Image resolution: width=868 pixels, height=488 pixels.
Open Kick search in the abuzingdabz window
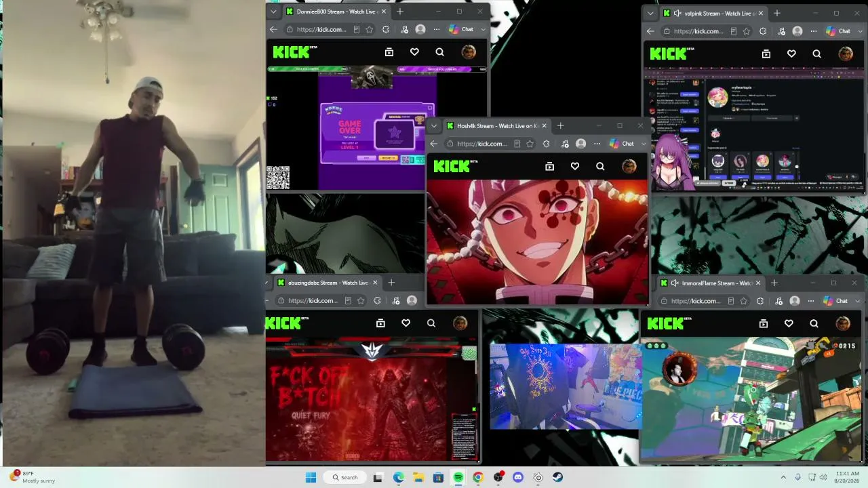click(431, 323)
